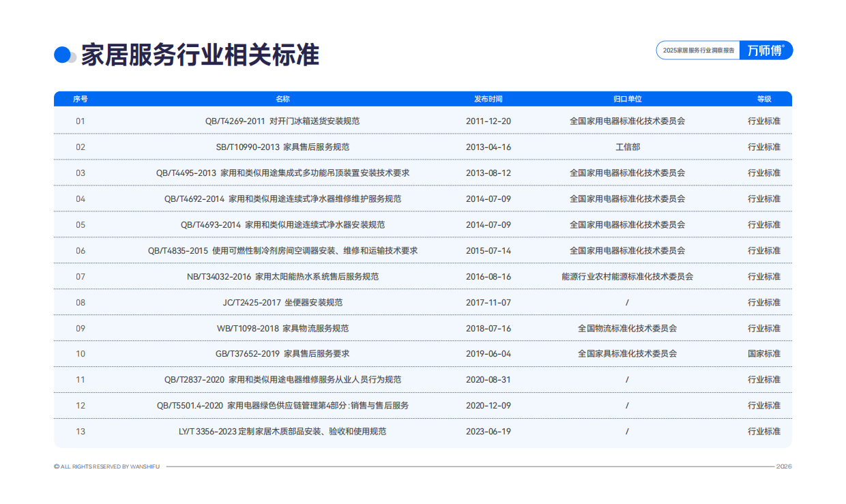Click the 序号 column header
Image resolution: width=846 pixels, height=504 pixels.
pyautogui.click(x=80, y=98)
